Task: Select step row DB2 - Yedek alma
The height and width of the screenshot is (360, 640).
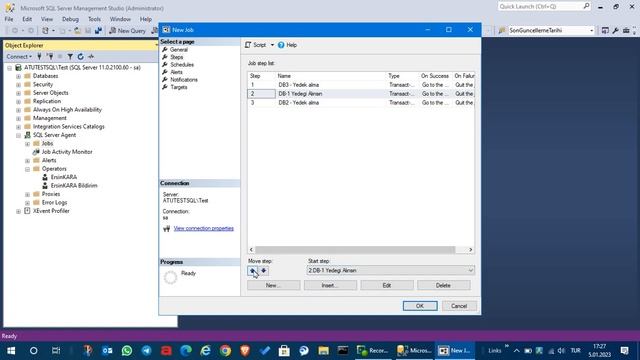Action: [361, 103]
